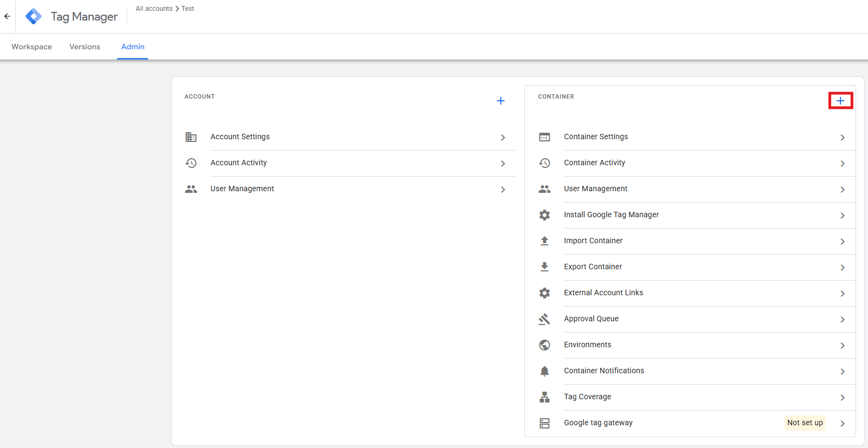Switch to the Versions tab
Image resolution: width=868 pixels, height=448 pixels.
pyautogui.click(x=85, y=47)
